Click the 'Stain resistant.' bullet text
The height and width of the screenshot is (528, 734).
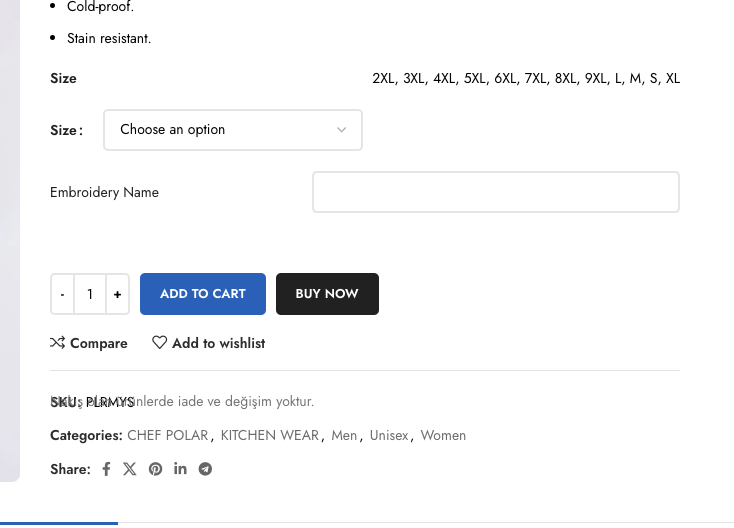109,38
